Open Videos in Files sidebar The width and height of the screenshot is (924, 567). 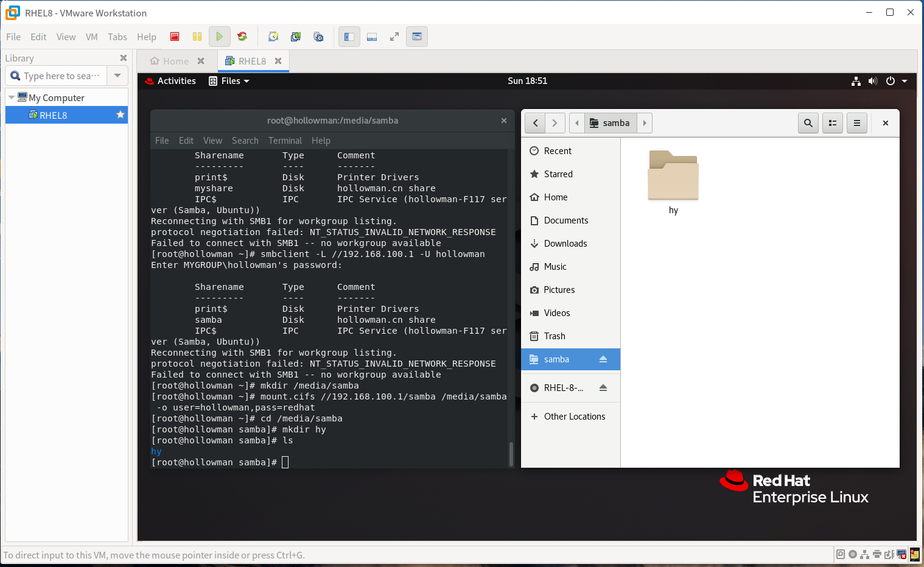(x=570, y=313)
